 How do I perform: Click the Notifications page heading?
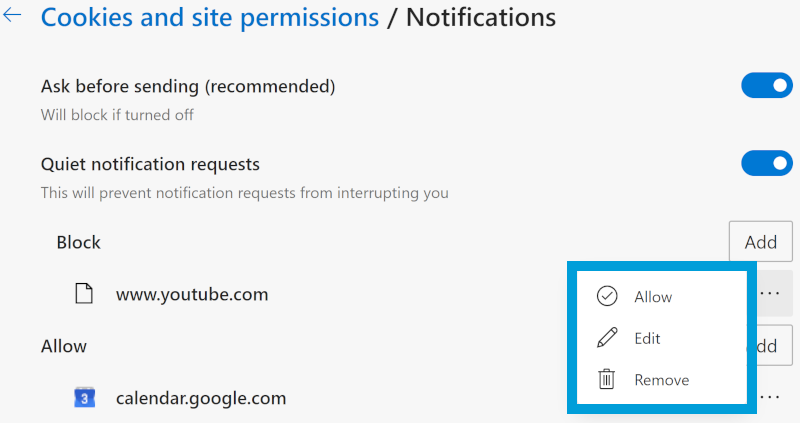click(x=480, y=17)
